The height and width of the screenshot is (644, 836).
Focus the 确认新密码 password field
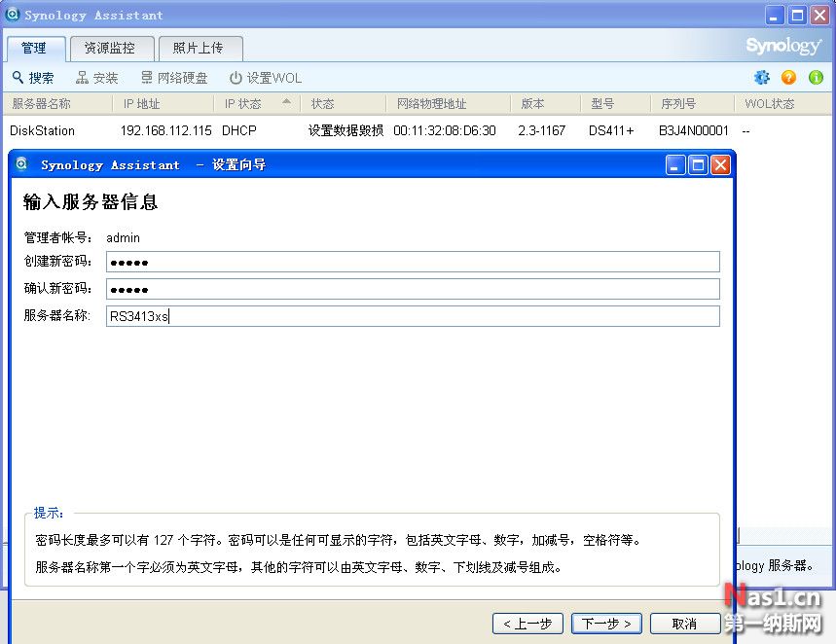413,289
